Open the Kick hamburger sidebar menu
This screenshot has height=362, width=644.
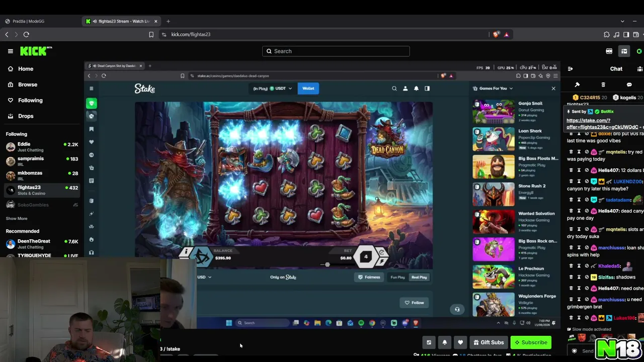10,51
